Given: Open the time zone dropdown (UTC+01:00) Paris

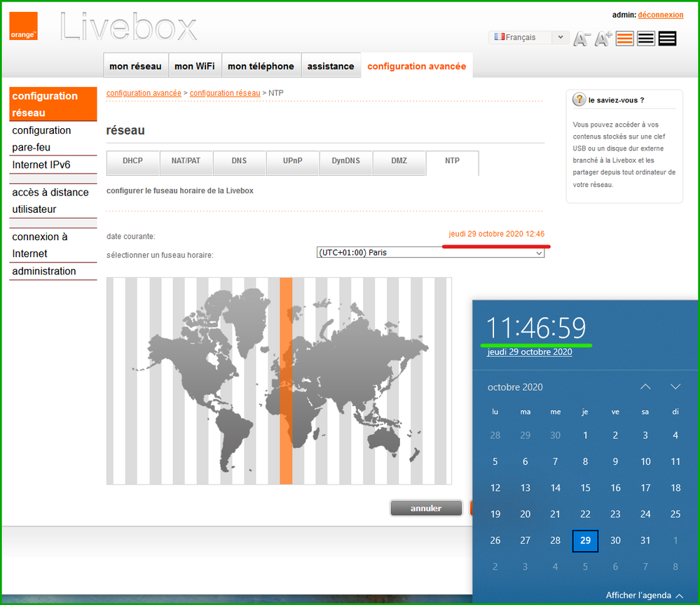Looking at the screenshot, I should tap(430, 253).
